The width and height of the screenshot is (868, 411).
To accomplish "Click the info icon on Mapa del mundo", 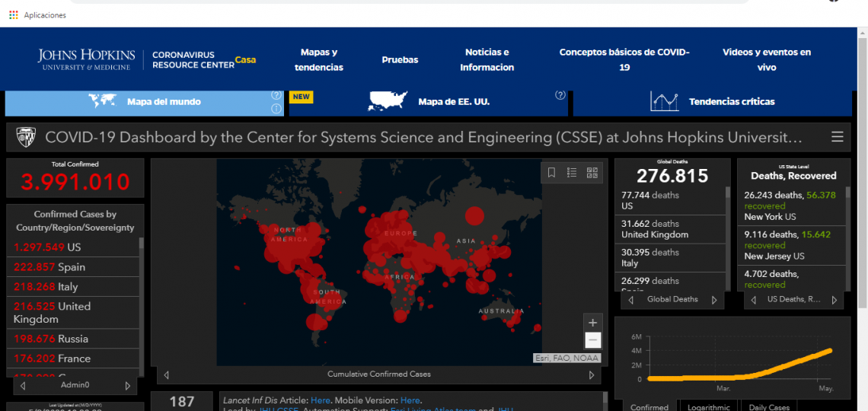I will pos(276,108).
